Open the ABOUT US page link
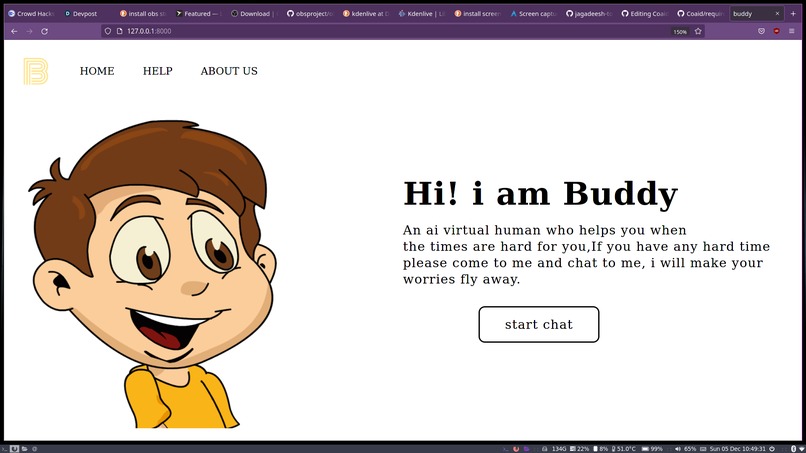 229,71
